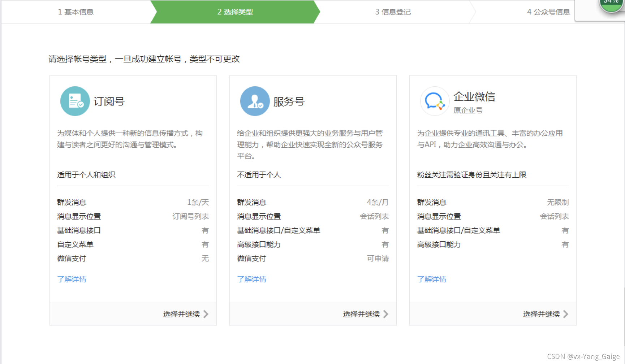The height and width of the screenshot is (364, 625).
Task: Go to step 1 基本信息
Action: 76,12
